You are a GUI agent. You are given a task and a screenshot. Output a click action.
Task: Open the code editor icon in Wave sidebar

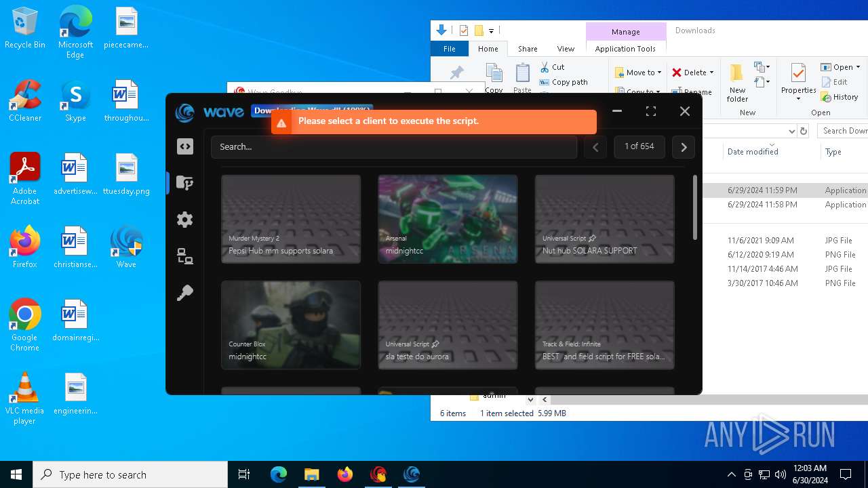tap(185, 146)
